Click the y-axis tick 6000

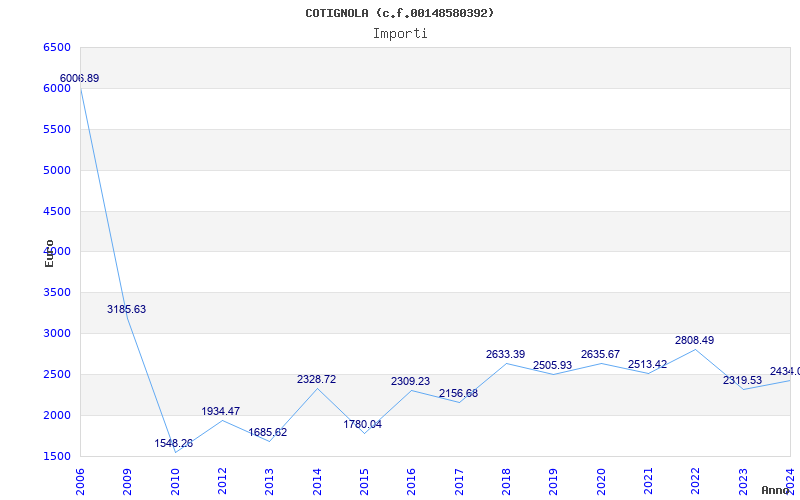[57, 89]
